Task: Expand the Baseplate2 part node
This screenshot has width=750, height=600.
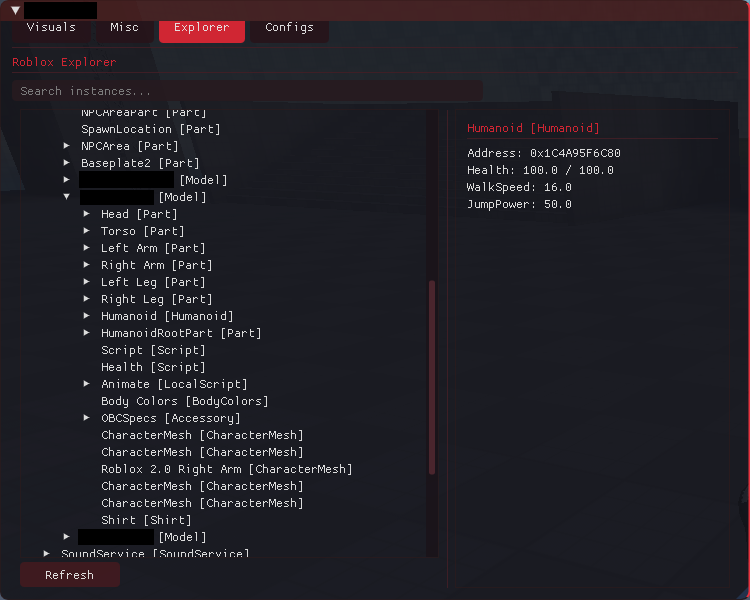Action: 67,163
